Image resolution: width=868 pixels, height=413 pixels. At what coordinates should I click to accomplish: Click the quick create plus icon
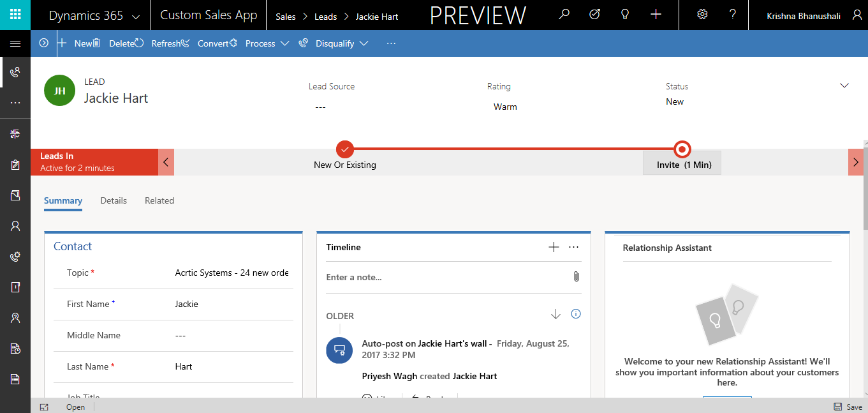[x=656, y=14]
